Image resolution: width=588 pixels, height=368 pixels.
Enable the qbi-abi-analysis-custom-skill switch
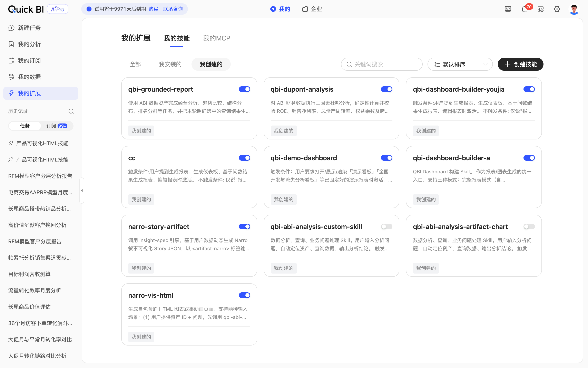click(x=386, y=227)
